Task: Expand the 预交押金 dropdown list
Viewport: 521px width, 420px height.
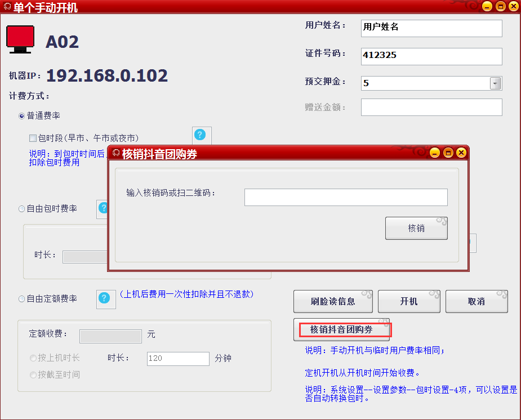Action: (x=495, y=83)
